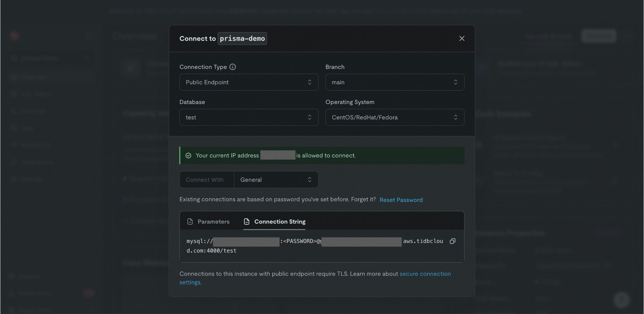644x314 pixels.
Task: Click the Connection Type info icon
Action: (x=232, y=67)
